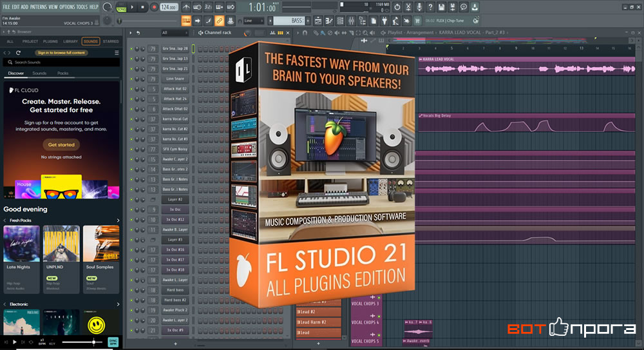Open the browser view icon
The height and width of the screenshot is (350, 644).
tap(362, 21)
